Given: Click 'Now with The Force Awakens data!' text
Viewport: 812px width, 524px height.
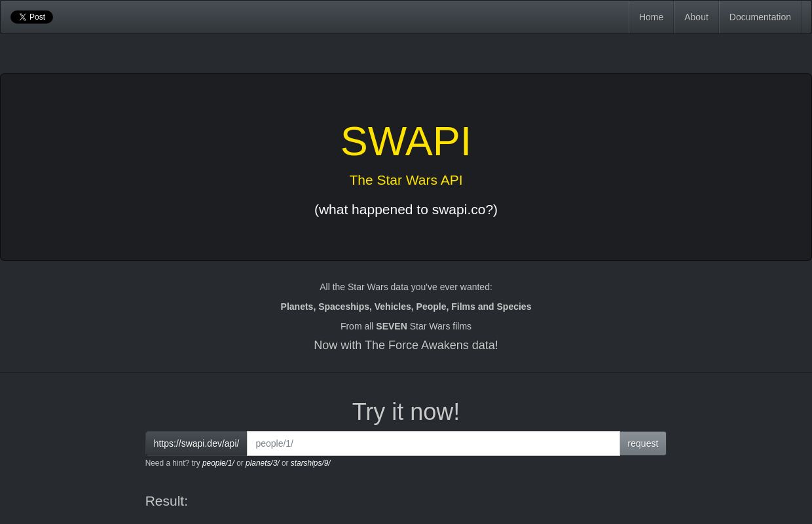Looking at the screenshot, I should coord(406,345).
